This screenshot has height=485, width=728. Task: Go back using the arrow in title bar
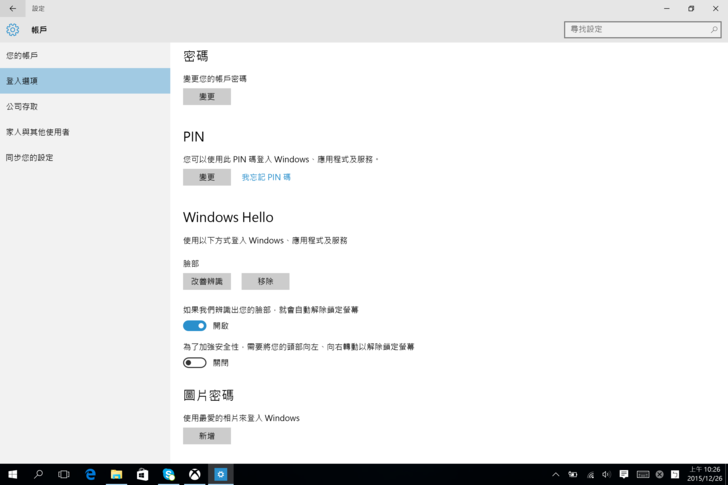pos(13,8)
